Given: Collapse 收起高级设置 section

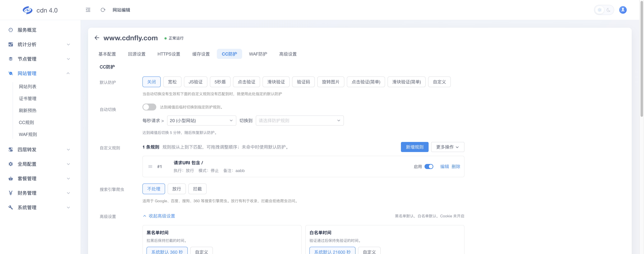Looking at the screenshot, I should [159, 216].
